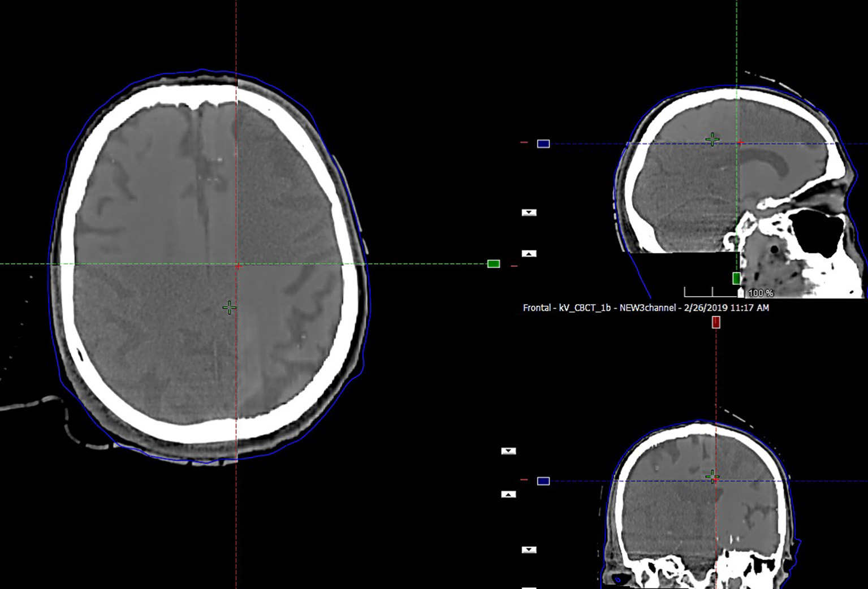Click topmost down arrow beside the frontal view
Image resolution: width=868 pixels, height=589 pixels.
pos(508,451)
